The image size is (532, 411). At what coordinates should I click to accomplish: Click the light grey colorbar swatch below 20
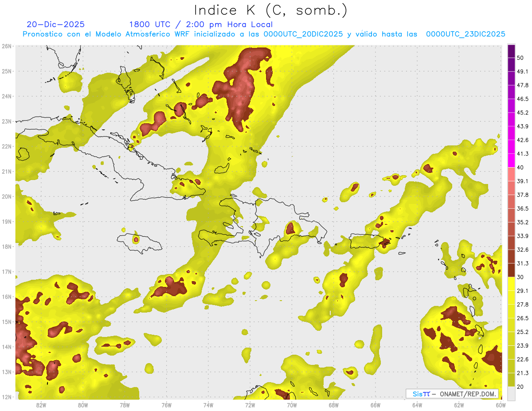511,393
